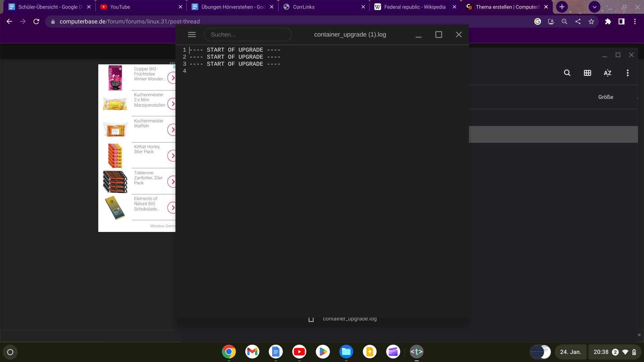Bookmark this page with star icon
Screen dimensions: 644x362
(591, 21)
